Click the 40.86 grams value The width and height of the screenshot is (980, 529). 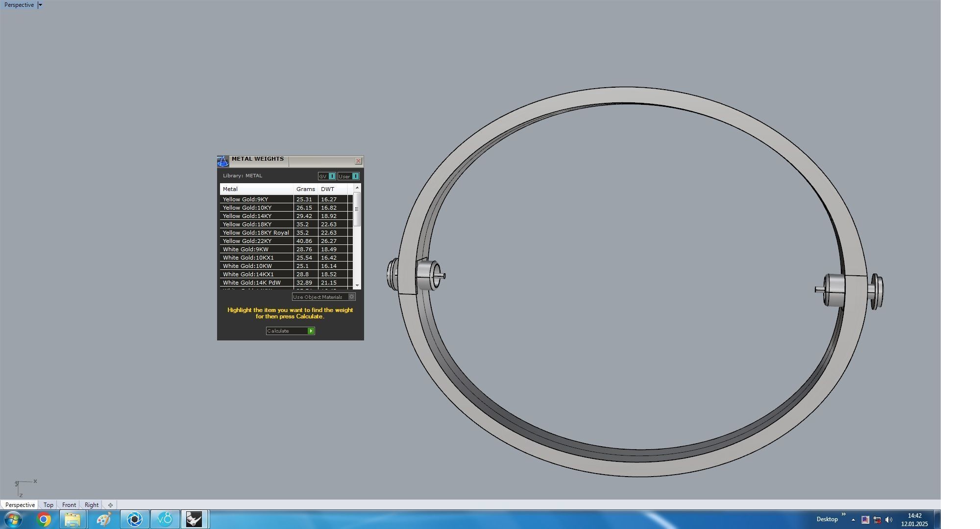coord(304,241)
